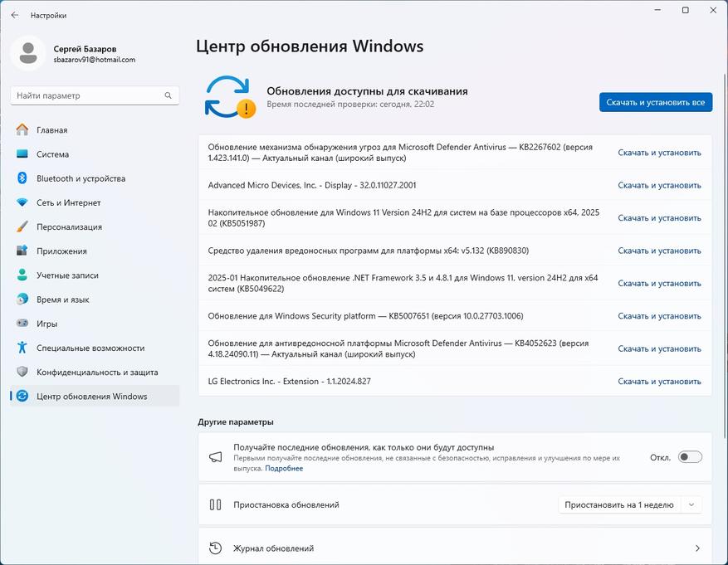Screen dimensions: 728x565
Task: Click the search magnifier icon
Action: click(168, 95)
